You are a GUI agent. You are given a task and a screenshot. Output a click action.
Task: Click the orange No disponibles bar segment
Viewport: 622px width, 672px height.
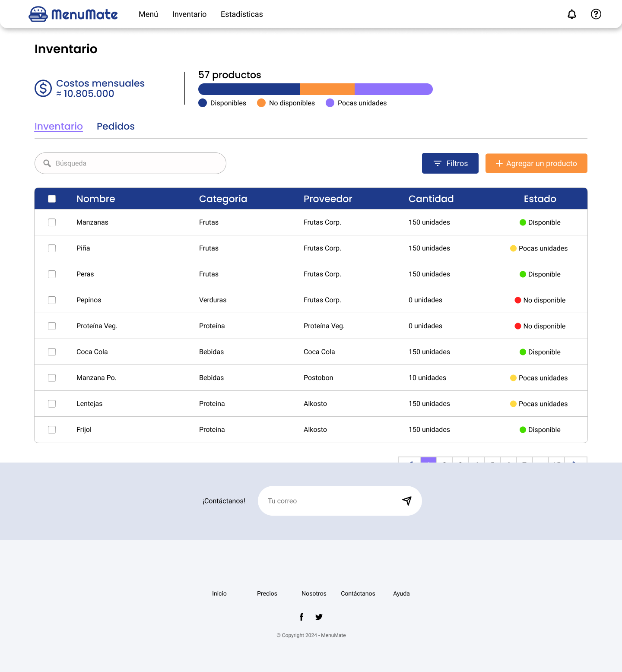(x=327, y=89)
